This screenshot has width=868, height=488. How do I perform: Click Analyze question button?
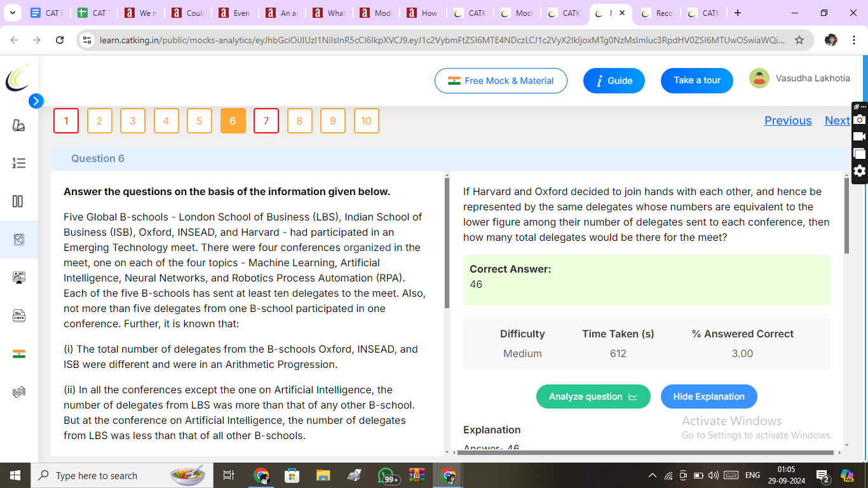(x=593, y=396)
